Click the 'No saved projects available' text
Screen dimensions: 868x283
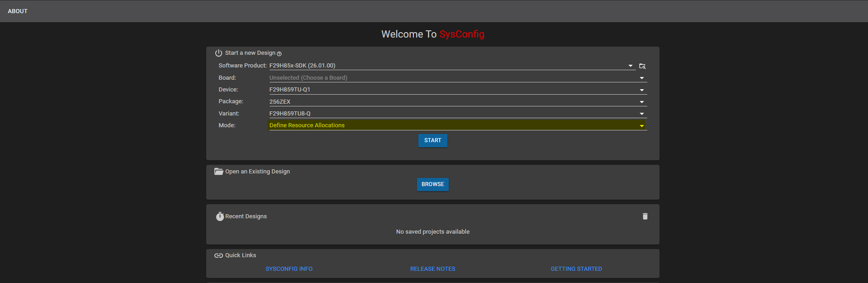point(433,232)
